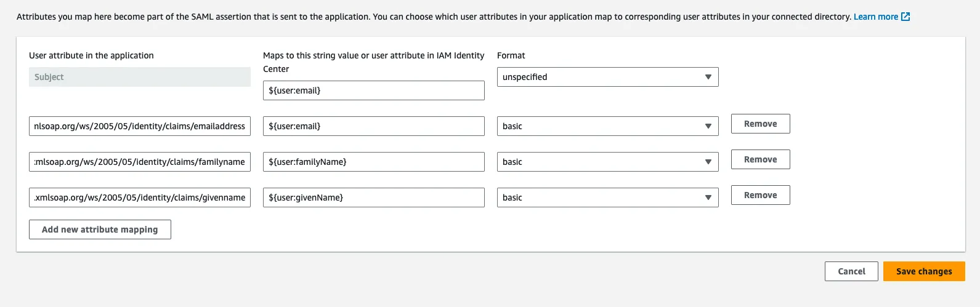Remove the emailaddress attribute mapping

point(760,124)
